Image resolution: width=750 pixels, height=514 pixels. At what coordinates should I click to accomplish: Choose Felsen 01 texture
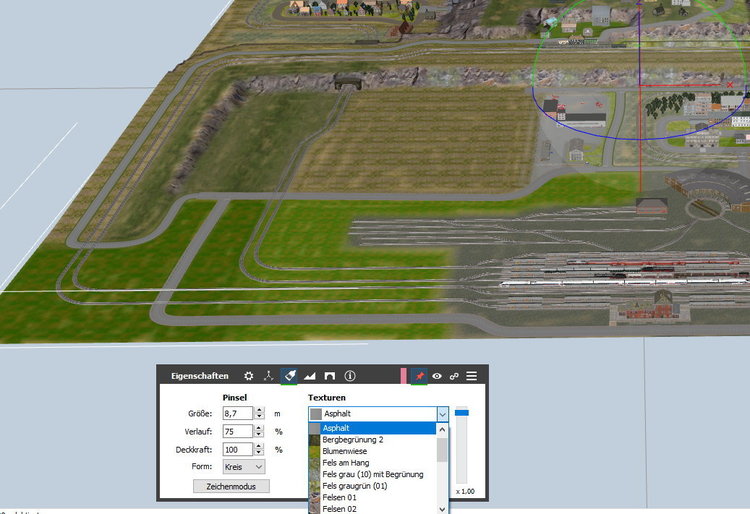click(373, 497)
